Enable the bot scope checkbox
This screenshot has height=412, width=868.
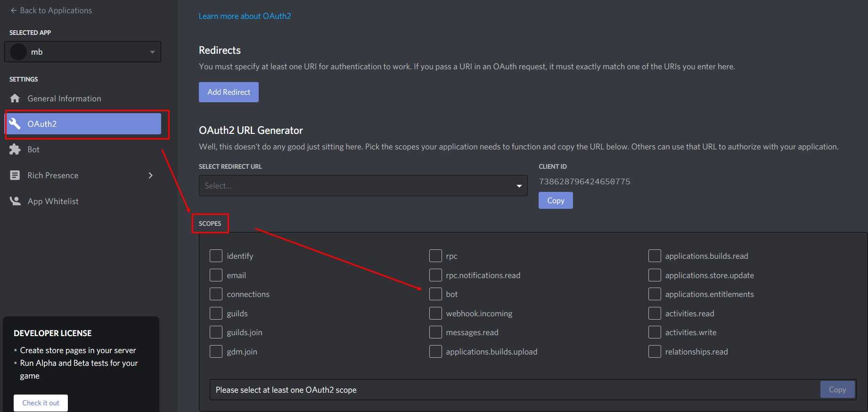click(x=435, y=294)
